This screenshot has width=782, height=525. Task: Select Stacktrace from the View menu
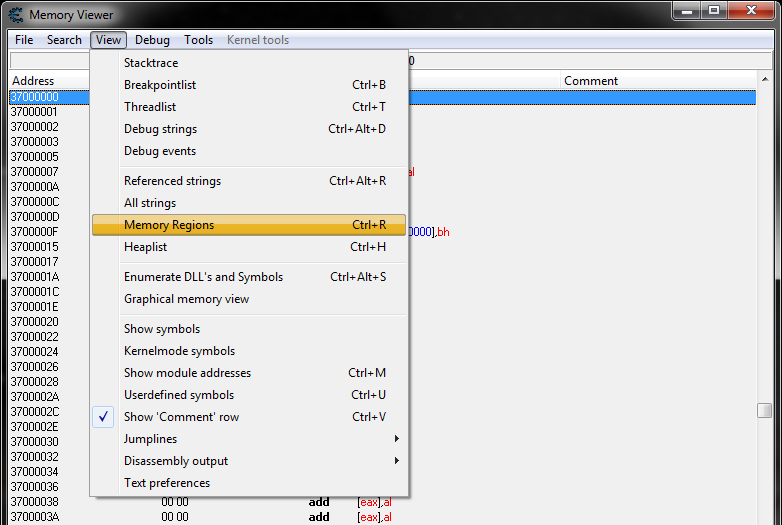tap(151, 63)
